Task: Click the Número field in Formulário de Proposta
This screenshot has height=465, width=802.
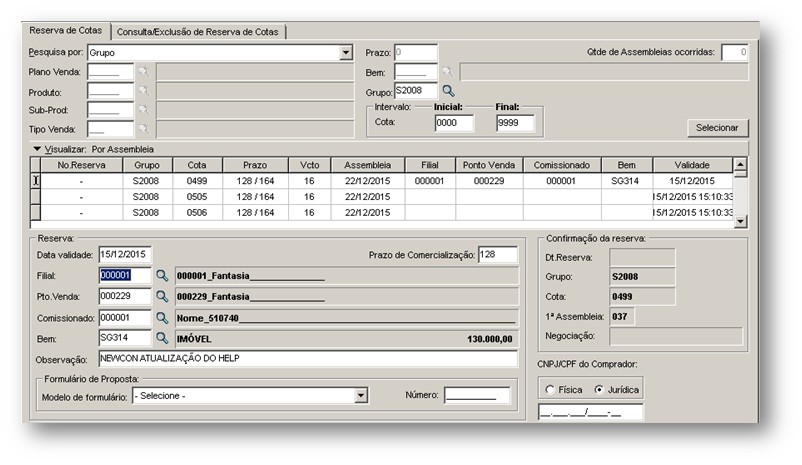Action: 477,395
